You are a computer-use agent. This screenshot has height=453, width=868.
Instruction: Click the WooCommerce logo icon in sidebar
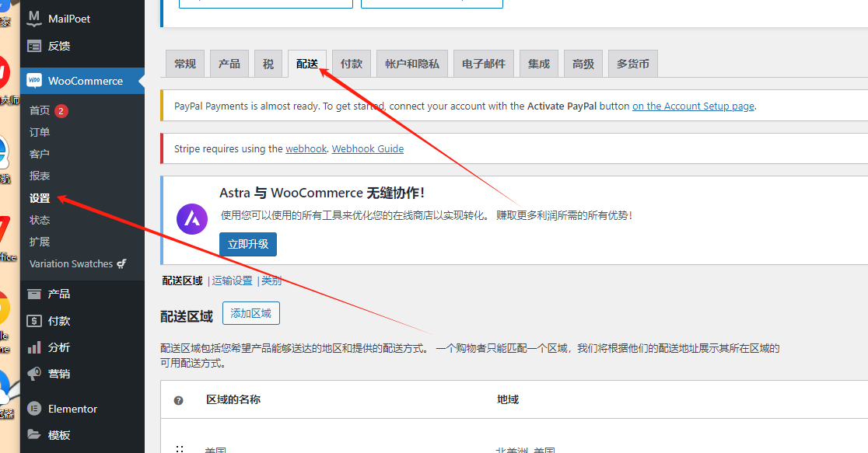click(x=34, y=81)
